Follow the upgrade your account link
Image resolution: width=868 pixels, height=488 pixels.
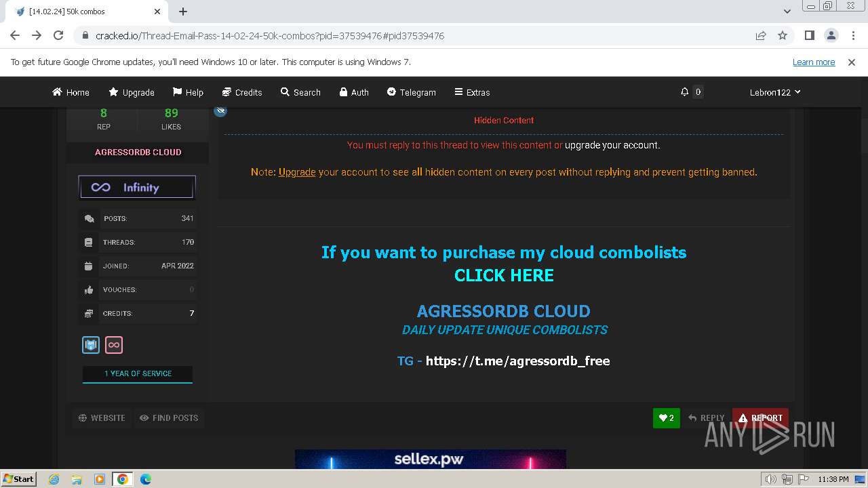pyautogui.click(x=612, y=145)
